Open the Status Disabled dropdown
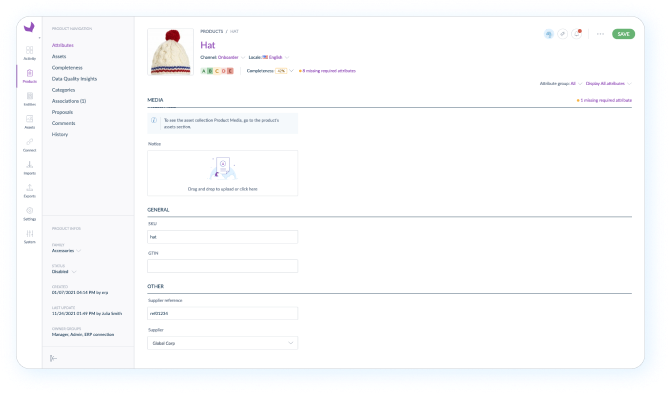The width and height of the screenshot is (669, 393). [64, 271]
